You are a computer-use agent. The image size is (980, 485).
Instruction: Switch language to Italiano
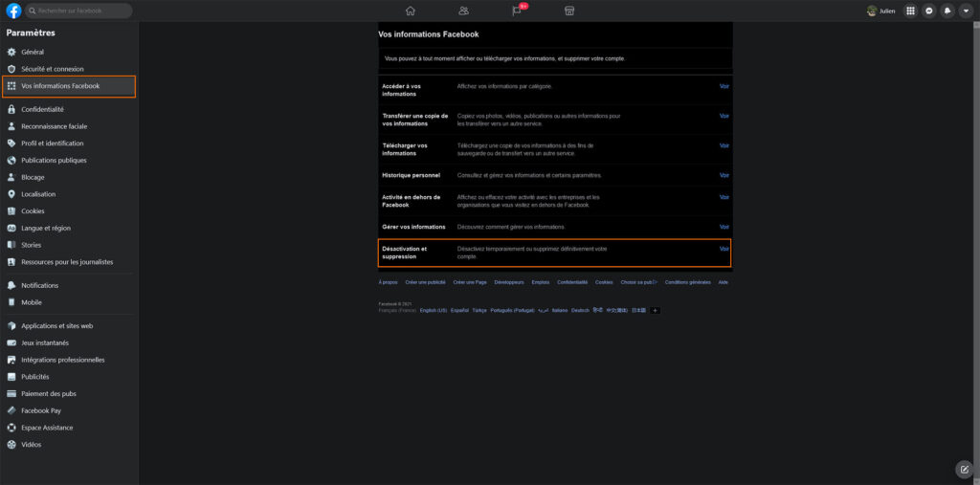point(560,310)
